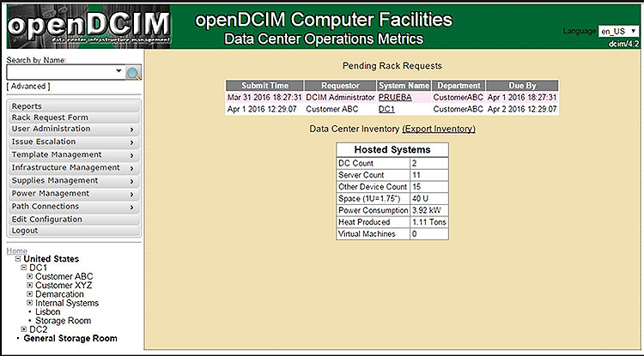Open Rack Request Form
Viewport: 644px width, 356px height.
coord(74,118)
